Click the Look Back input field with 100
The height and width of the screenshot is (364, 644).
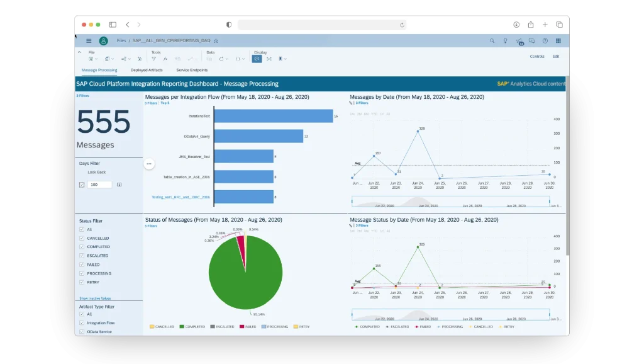[x=99, y=185]
